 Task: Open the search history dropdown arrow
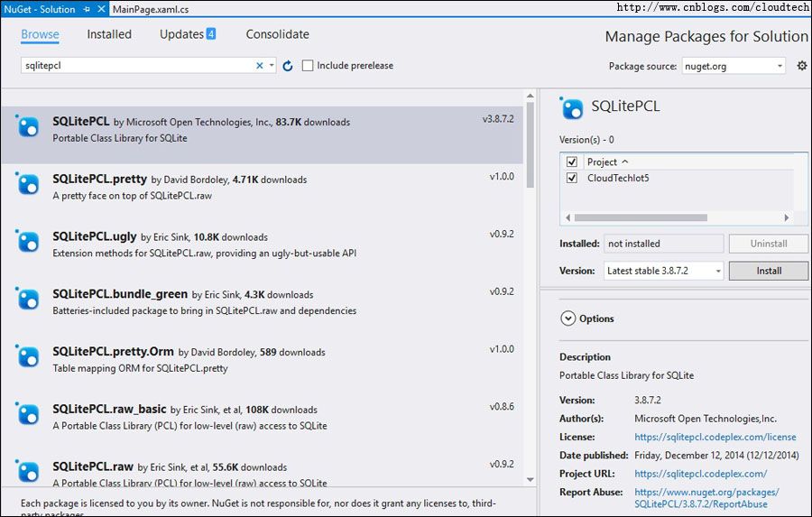click(x=272, y=66)
